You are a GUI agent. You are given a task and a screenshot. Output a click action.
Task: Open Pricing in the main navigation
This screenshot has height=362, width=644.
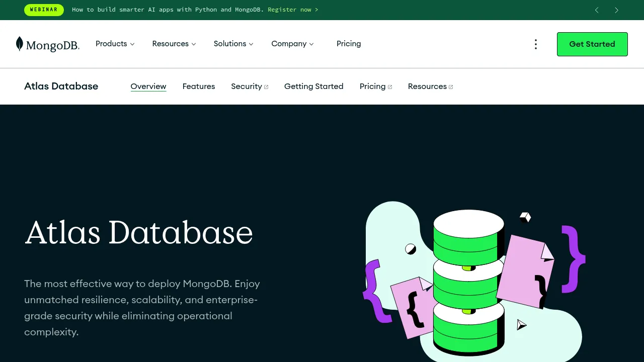click(x=349, y=44)
